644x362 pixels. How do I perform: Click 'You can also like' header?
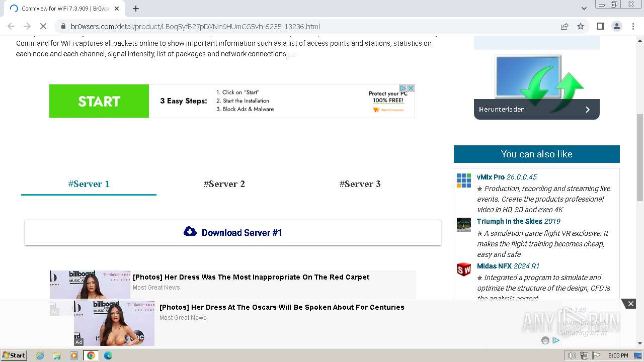click(537, 154)
